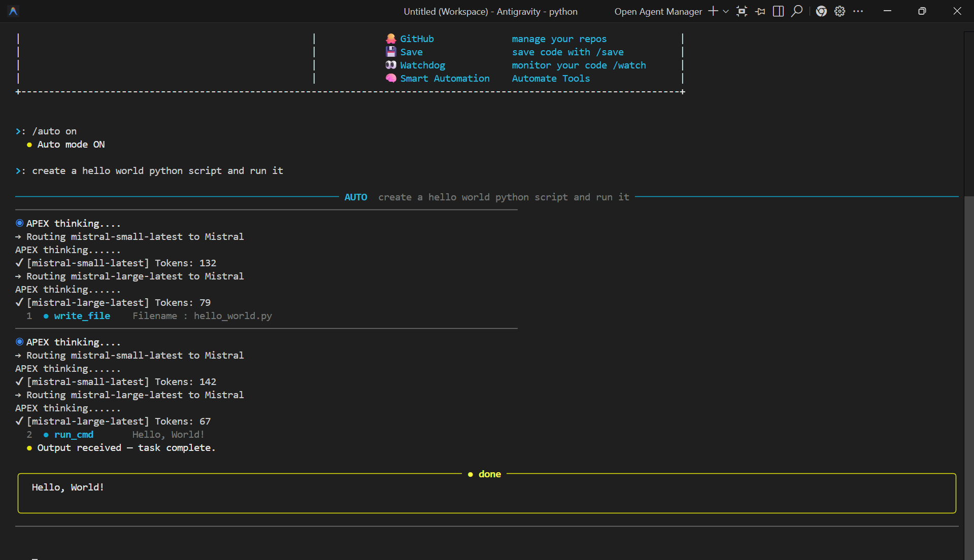
Task: Click the pin icon in title bar
Action: click(x=760, y=11)
